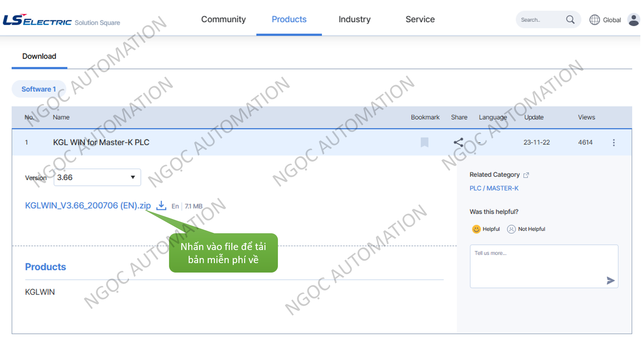Click the KGL WIN for Master-K PLC row title
The height and width of the screenshot is (337, 644).
[101, 142]
